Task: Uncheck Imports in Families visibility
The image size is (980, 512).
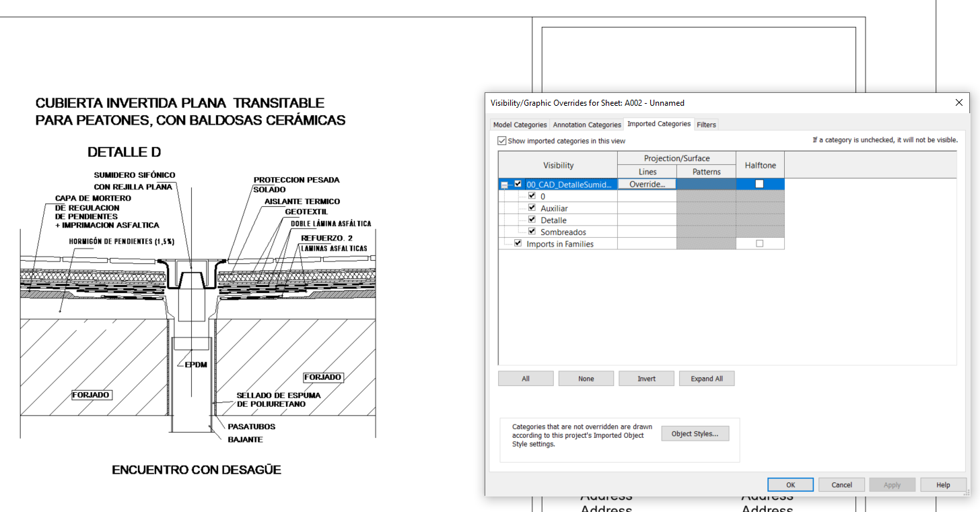Action: [518, 243]
